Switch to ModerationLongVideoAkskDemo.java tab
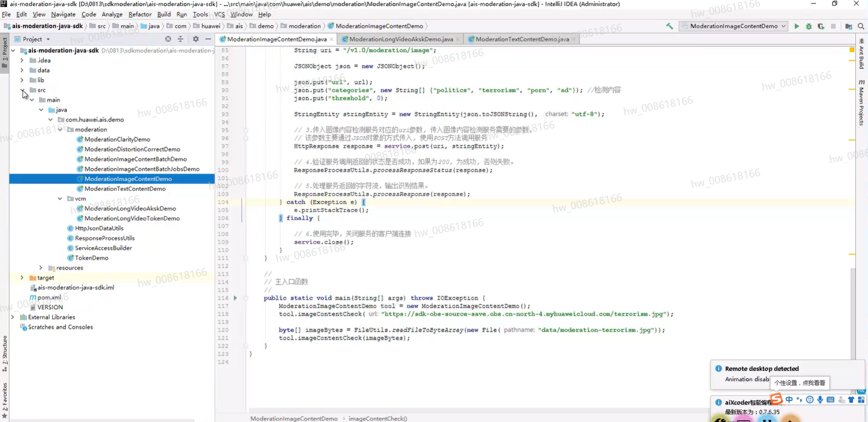The width and height of the screenshot is (868, 422). tap(401, 39)
